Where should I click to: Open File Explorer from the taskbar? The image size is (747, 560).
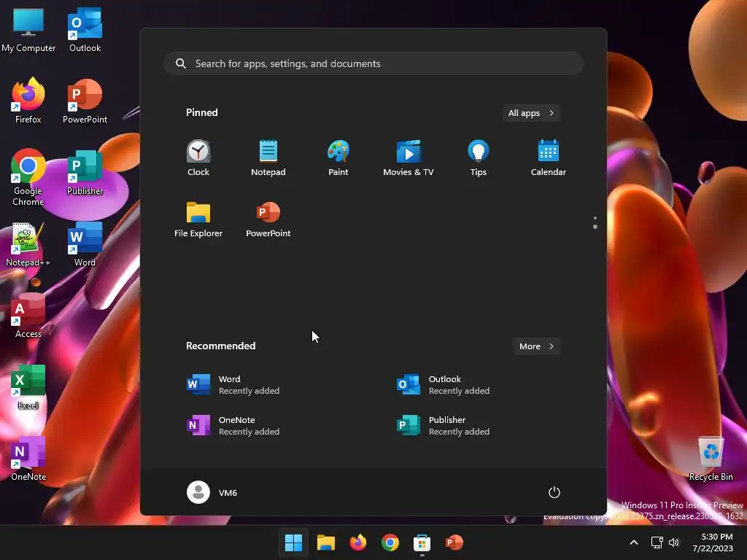326,542
